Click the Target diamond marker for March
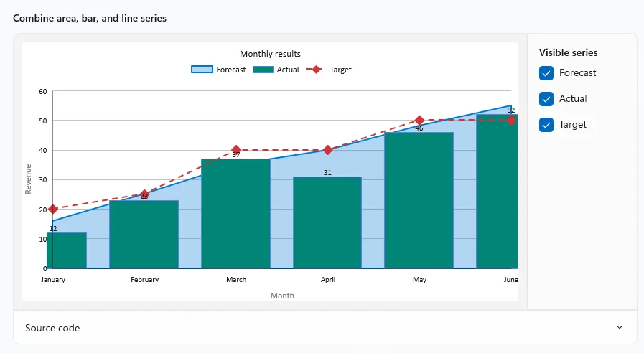The image size is (644, 353). click(236, 150)
